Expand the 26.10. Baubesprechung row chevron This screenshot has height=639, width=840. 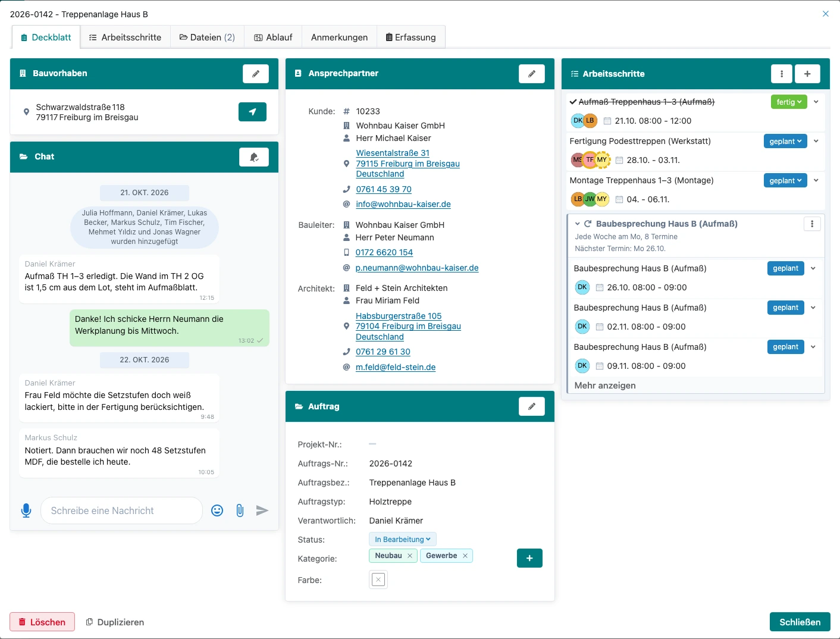[813, 268]
